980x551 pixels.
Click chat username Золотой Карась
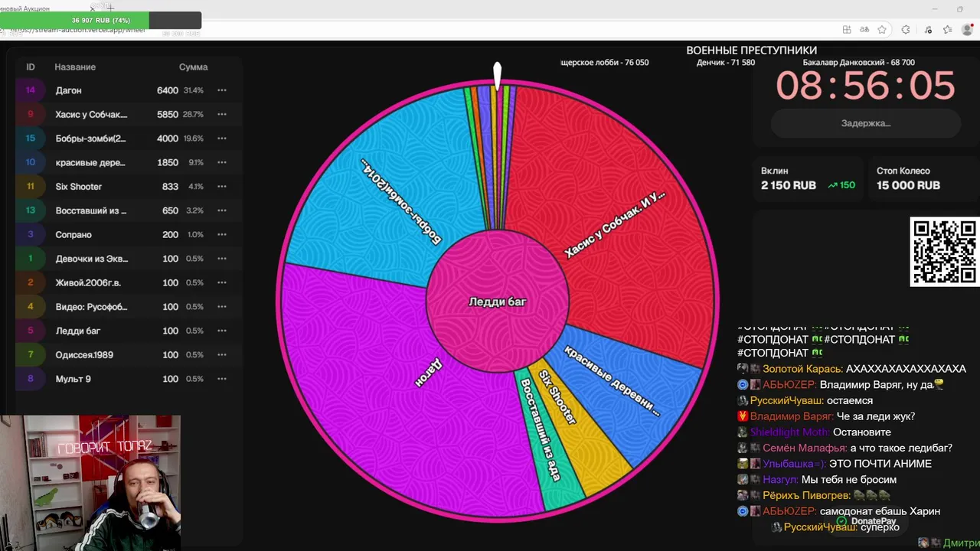801,369
